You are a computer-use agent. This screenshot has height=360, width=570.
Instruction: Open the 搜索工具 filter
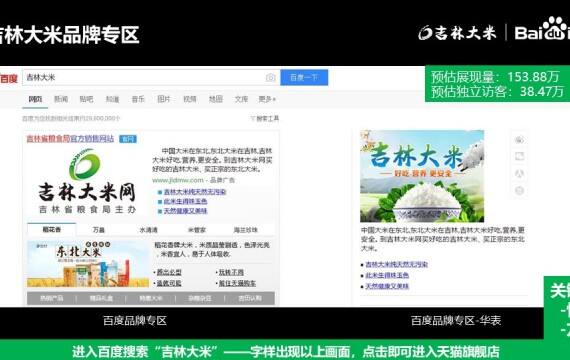(x=265, y=118)
